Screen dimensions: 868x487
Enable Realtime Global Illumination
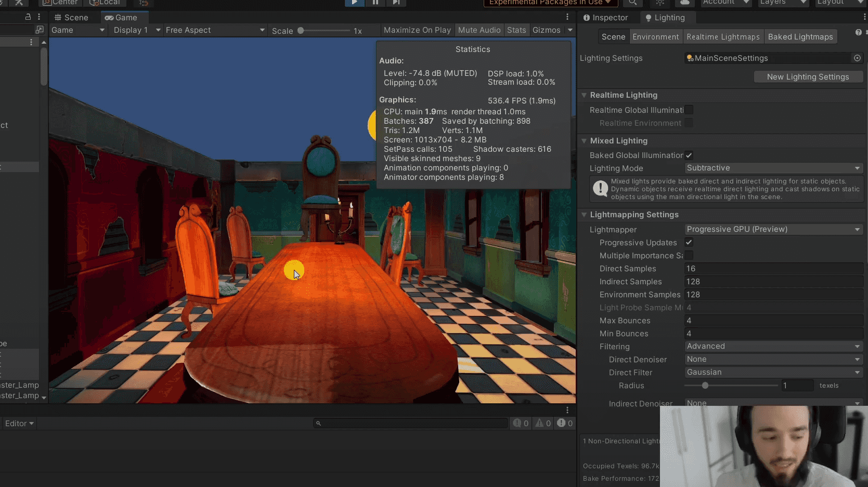click(x=689, y=110)
